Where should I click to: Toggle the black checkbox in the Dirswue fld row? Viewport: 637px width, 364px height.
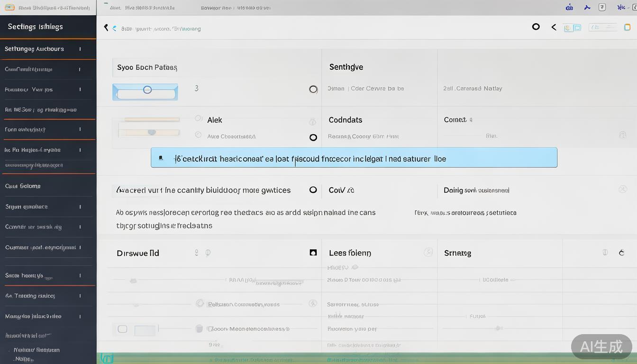313,253
